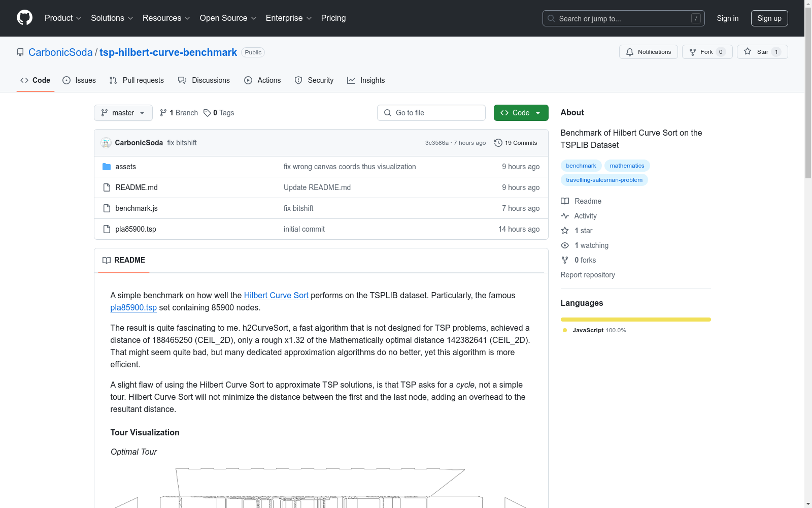The height and width of the screenshot is (508, 812).
Task: Click the benchmark topic tag
Action: (x=581, y=166)
